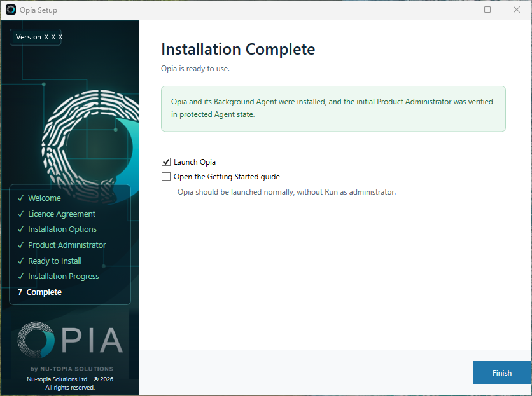Click the checkmark beside Installation Progress
Viewport: 532px width, 396px height.
click(21, 277)
